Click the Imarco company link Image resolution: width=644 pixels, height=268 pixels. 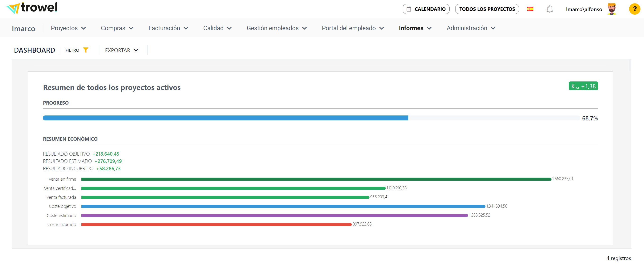(x=24, y=29)
